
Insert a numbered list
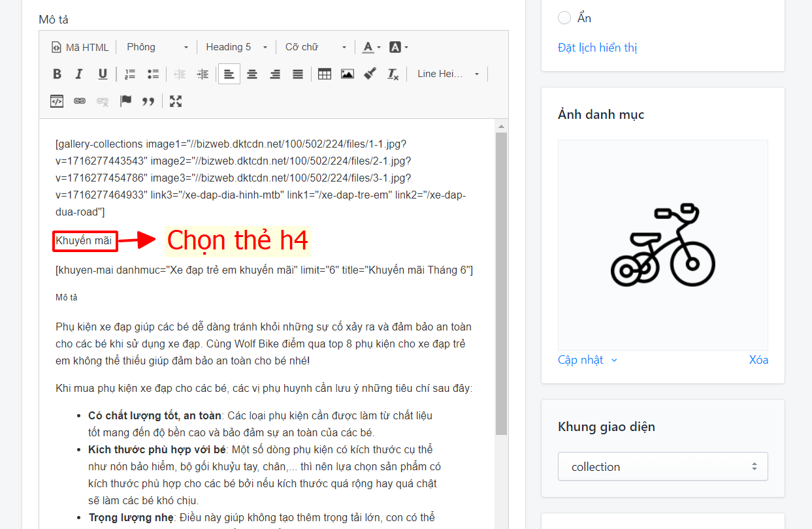pos(130,74)
